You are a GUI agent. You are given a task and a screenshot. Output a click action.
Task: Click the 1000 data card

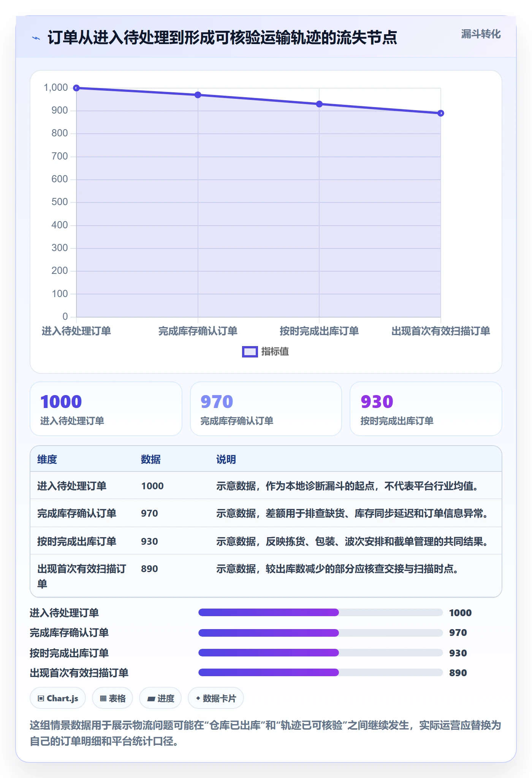tap(106, 409)
